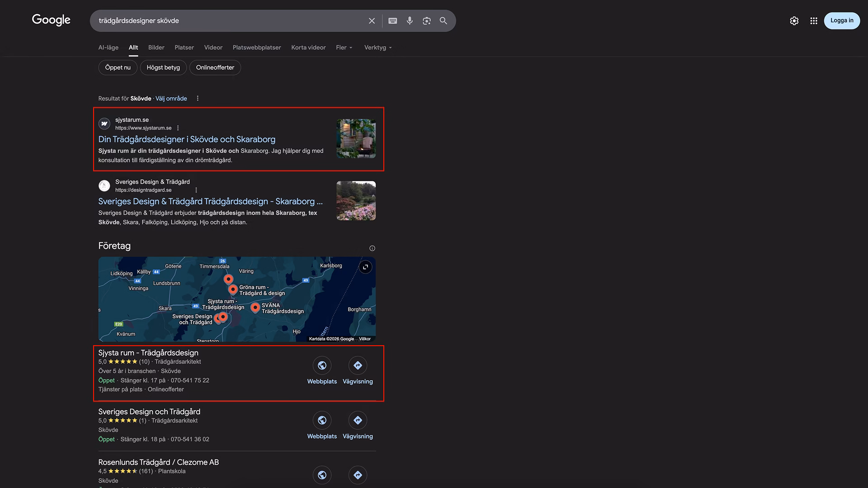The width and height of the screenshot is (868, 488).
Task: Click the SVÄNA Trädgårdsdesign map pin
Action: (255, 308)
